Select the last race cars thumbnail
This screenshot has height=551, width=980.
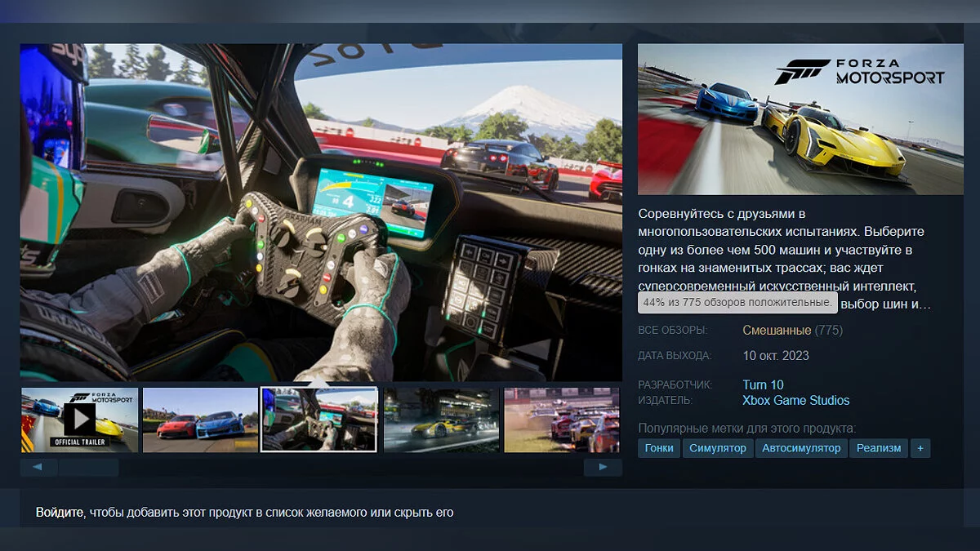pos(562,420)
